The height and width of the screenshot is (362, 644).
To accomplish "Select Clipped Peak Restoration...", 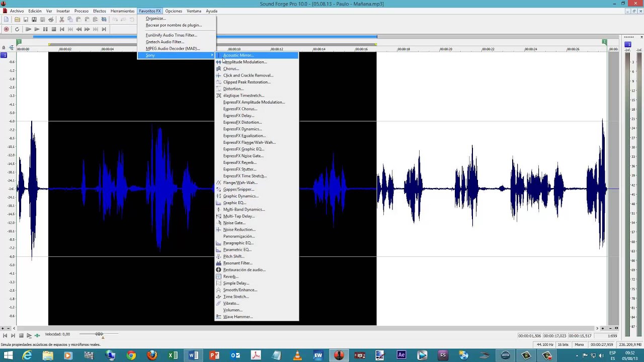I will point(257,82).
